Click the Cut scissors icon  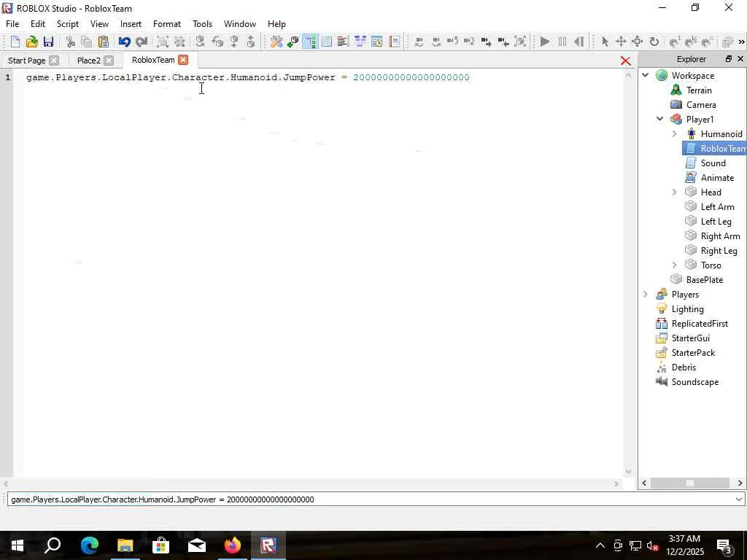[x=71, y=42]
